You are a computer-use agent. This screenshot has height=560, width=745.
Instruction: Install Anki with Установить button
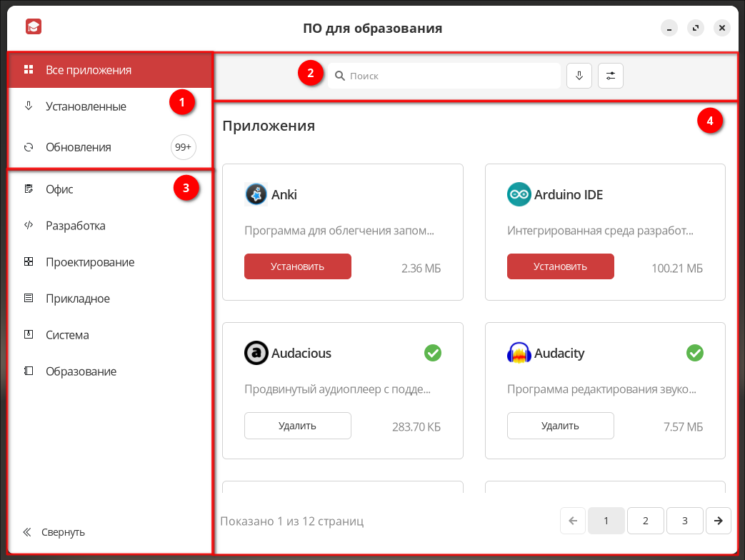click(x=297, y=266)
